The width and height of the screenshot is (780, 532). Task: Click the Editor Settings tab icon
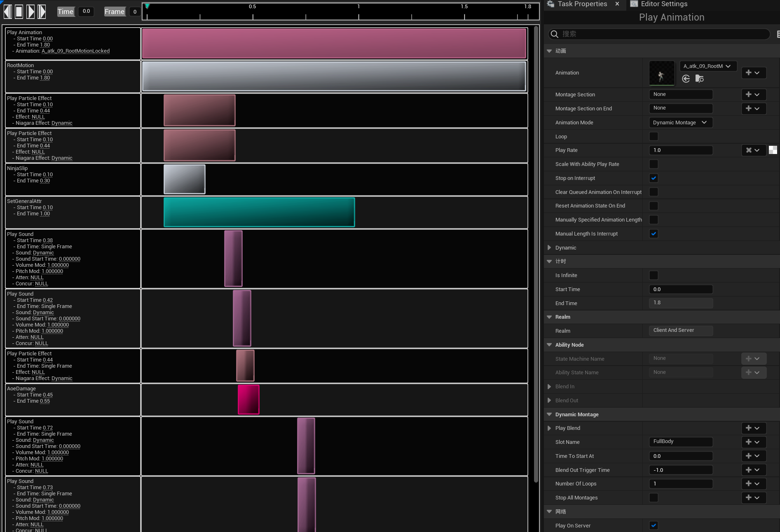(634, 4)
